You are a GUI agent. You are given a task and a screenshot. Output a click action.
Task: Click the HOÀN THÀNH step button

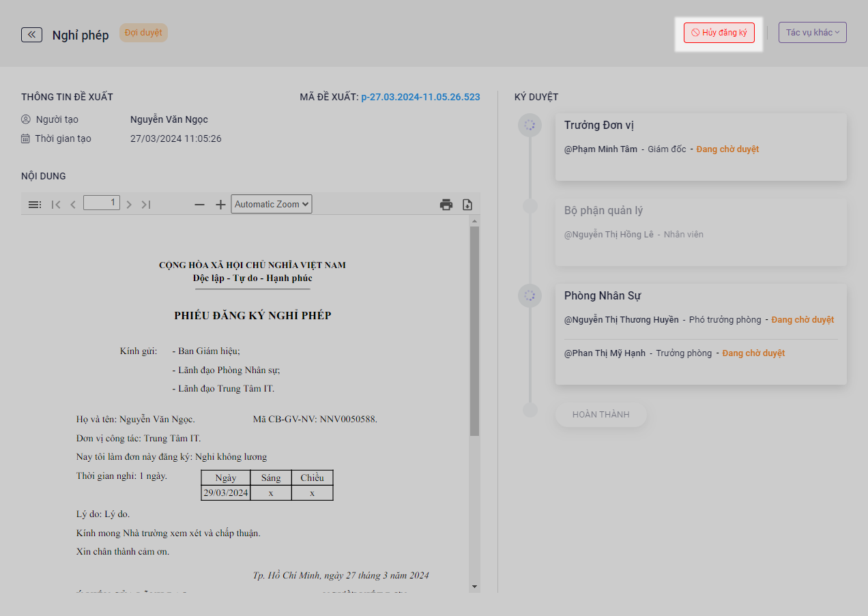(x=601, y=415)
